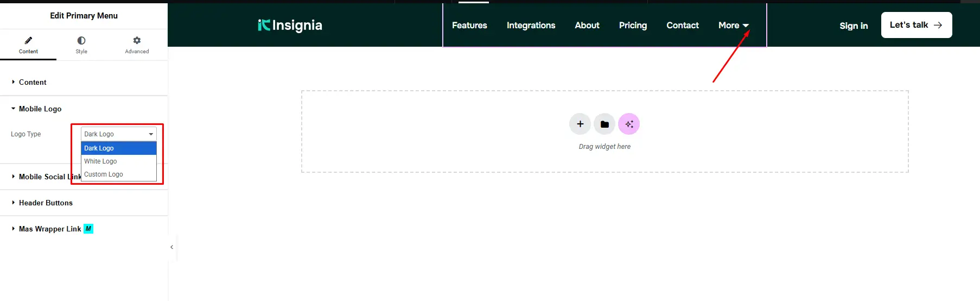Choose Custom Logo option

tap(119, 174)
